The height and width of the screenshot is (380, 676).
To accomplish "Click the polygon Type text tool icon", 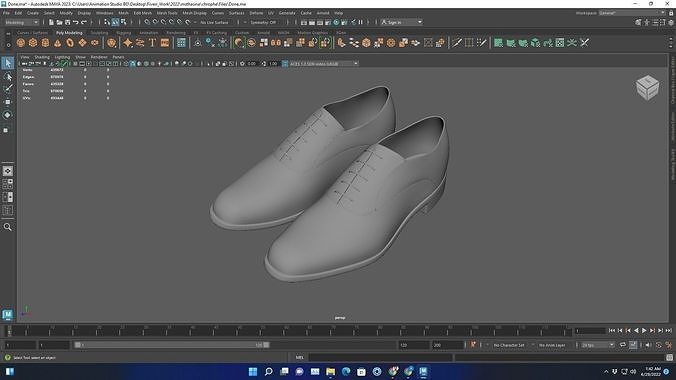I will 152,43.
